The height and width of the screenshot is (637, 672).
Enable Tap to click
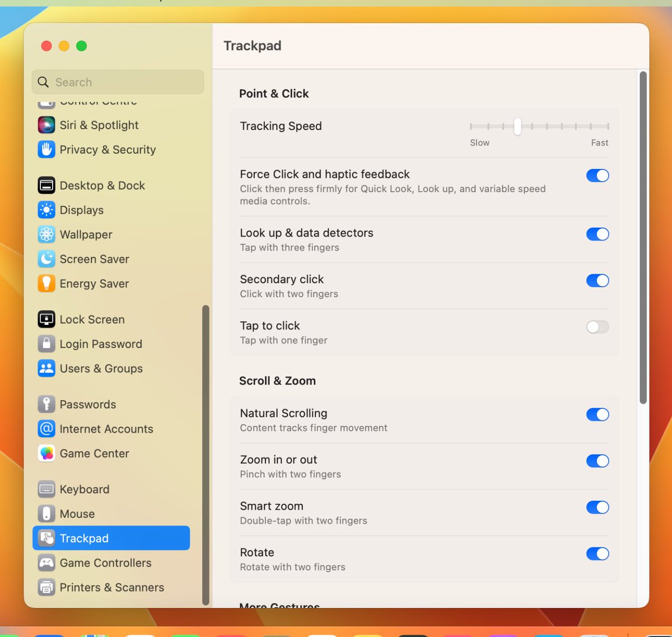click(x=597, y=327)
